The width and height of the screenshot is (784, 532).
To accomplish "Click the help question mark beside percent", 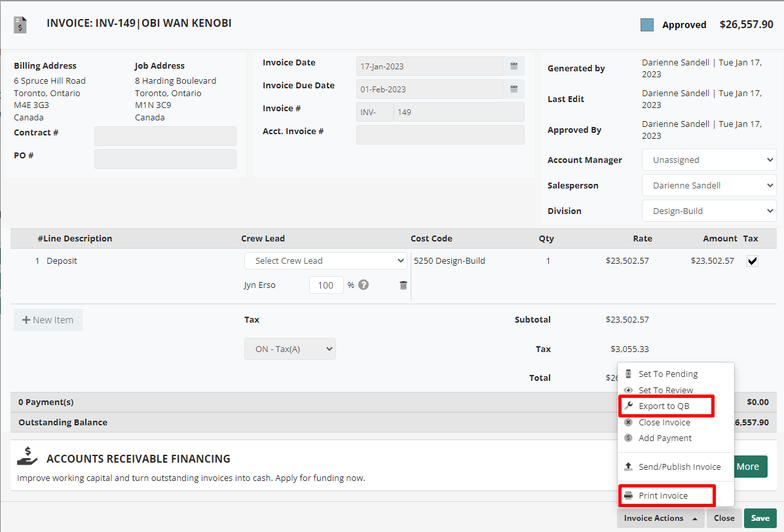I will (x=364, y=285).
